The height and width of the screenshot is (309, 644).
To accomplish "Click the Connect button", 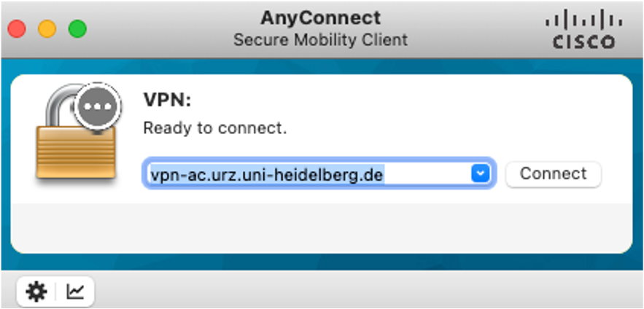I will pyautogui.click(x=554, y=174).
